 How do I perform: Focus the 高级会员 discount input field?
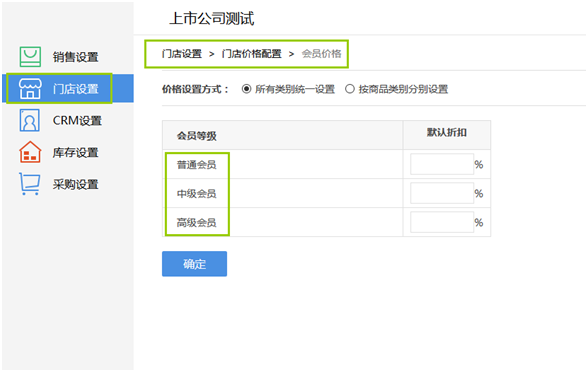[x=442, y=222]
